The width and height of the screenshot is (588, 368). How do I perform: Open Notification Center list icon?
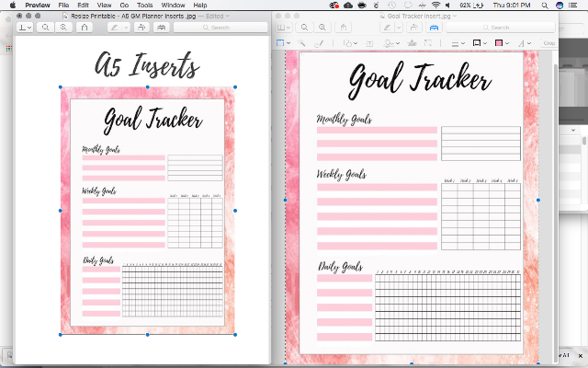[x=572, y=5]
